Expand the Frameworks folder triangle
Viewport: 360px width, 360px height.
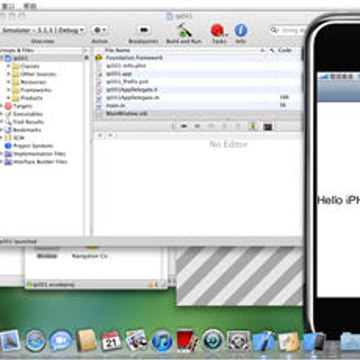(x=8, y=90)
